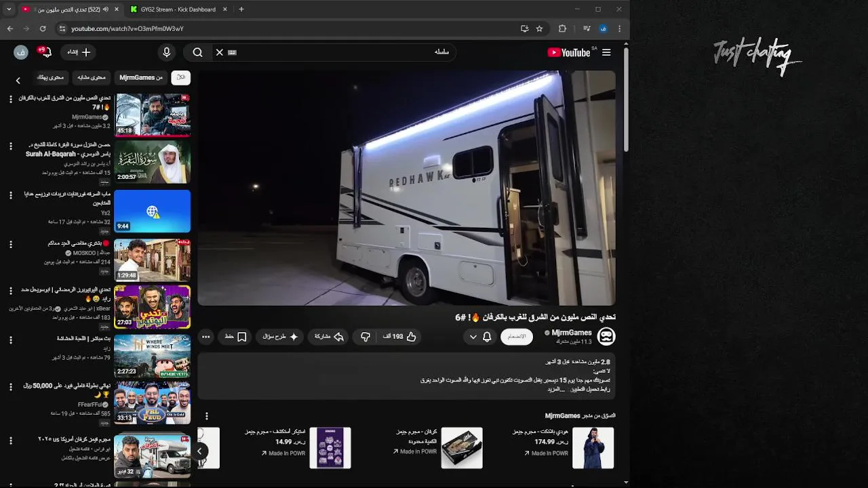This screenshot has width=868, height=488.
Task: Start voice search with microphone icon
Action: [x=167, y=52]
